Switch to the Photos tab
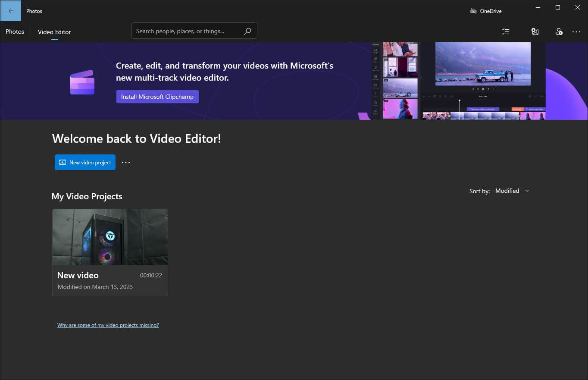This screenshot has width=588, height=380. [15, 31]
